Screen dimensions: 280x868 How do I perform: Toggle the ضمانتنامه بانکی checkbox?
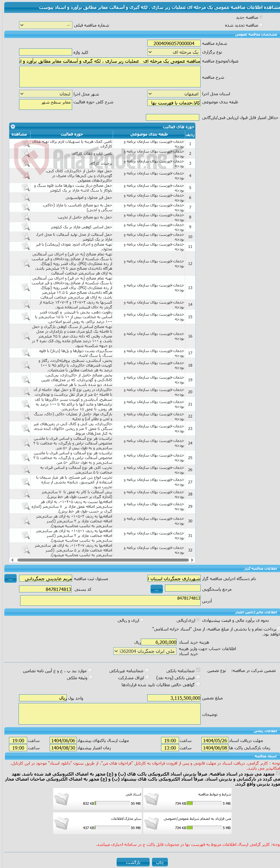198,670
